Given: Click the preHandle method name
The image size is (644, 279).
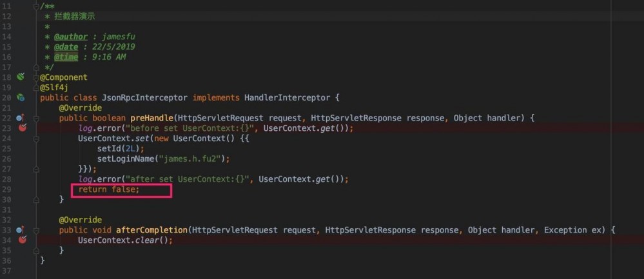Looking at the screenshot, I should tap(151, 118).
